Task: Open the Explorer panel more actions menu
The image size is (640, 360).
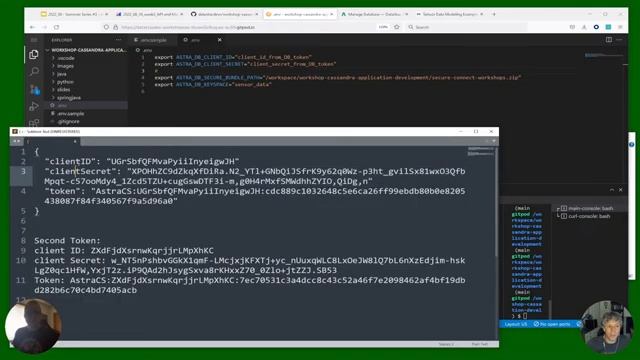Action: click(119, 40)
